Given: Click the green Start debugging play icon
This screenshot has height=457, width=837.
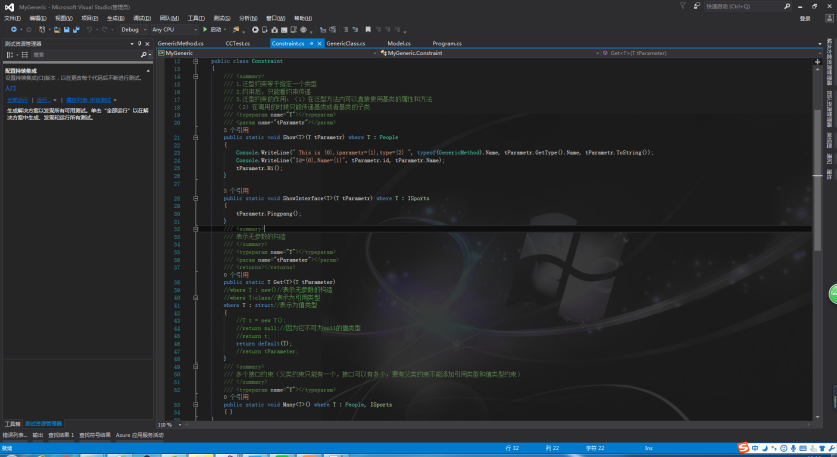Looking at the screenshot, I should pos(206,29).
